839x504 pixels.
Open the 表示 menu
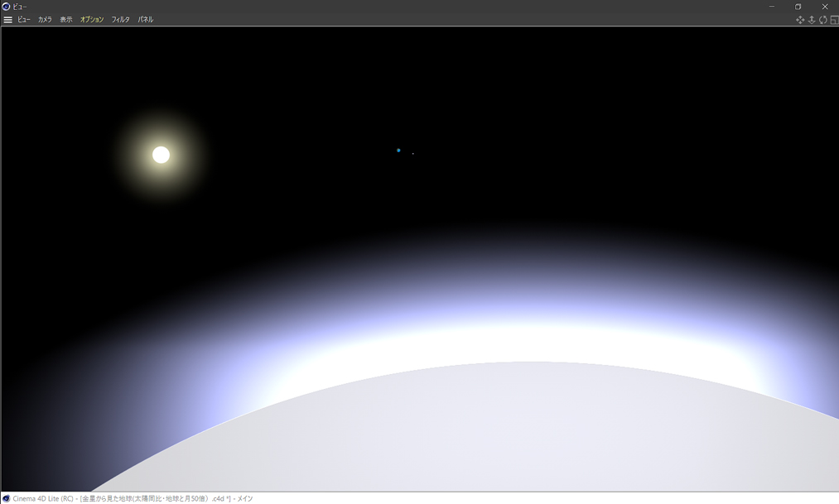66,20
